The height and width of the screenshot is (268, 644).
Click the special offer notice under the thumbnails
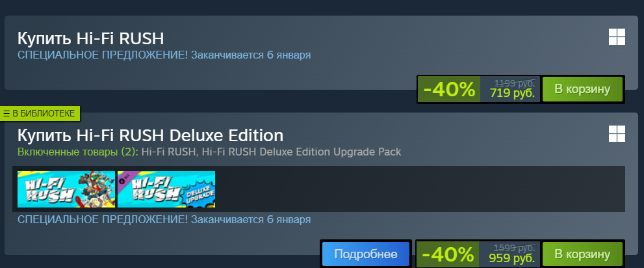pos(164,219)
